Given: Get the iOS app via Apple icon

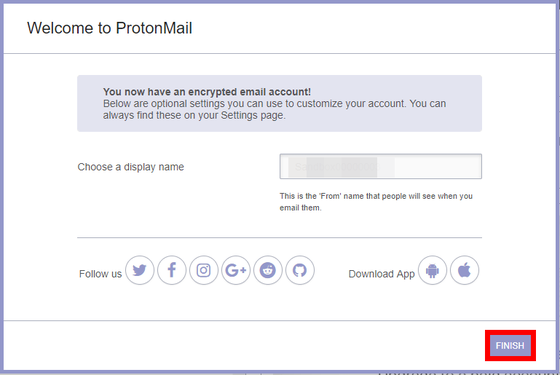Looking at the screenshot, I should point(465,270).
